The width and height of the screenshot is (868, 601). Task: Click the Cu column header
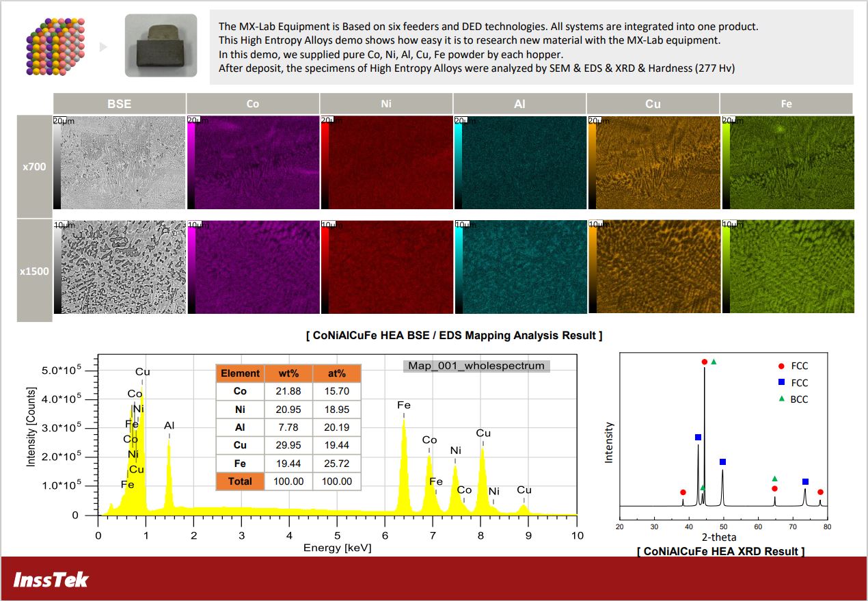pyautogui.click(x=653, y=104)
